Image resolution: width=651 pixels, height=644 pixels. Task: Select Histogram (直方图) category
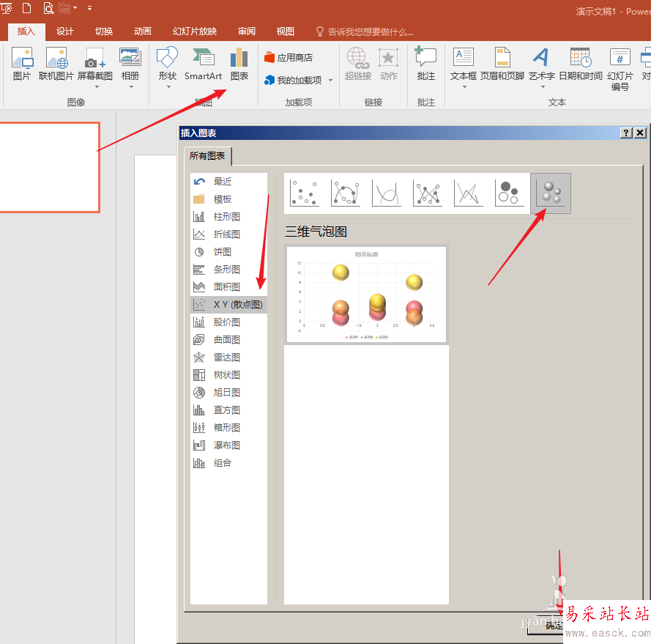[x=228, y=410]
